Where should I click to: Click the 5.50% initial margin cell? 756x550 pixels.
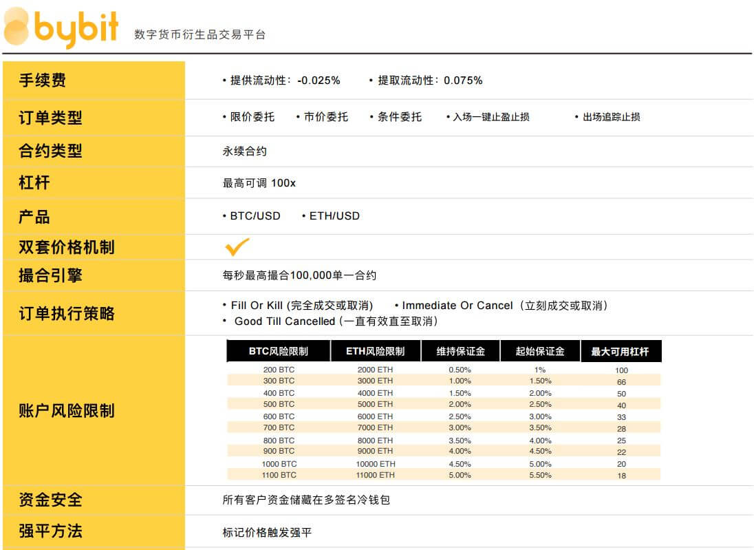click(541, 475)
